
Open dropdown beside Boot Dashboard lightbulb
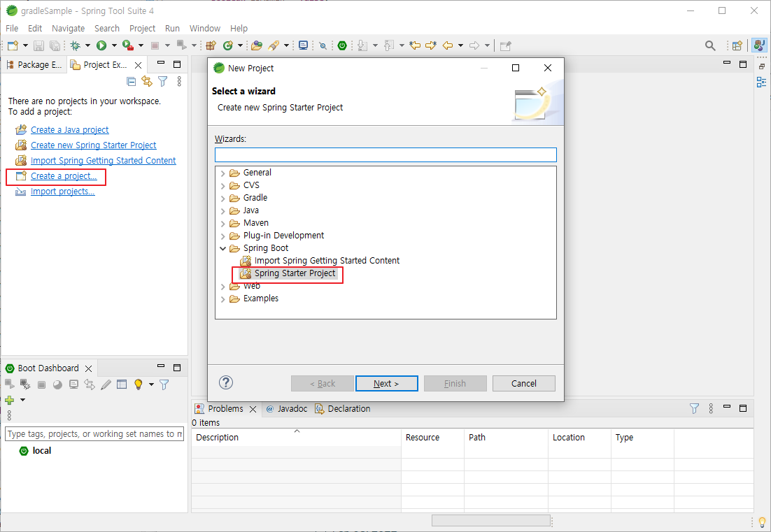point(151,384)
